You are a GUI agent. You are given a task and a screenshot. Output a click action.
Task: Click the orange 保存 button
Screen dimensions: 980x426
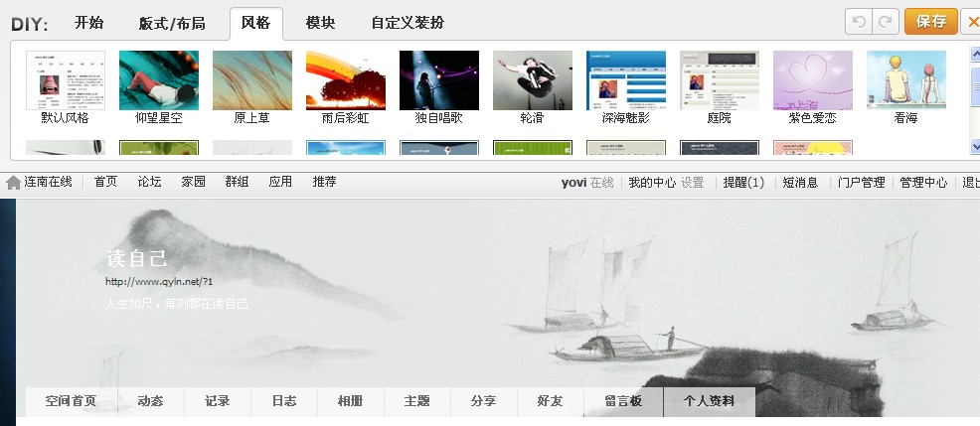coord(930,22)
